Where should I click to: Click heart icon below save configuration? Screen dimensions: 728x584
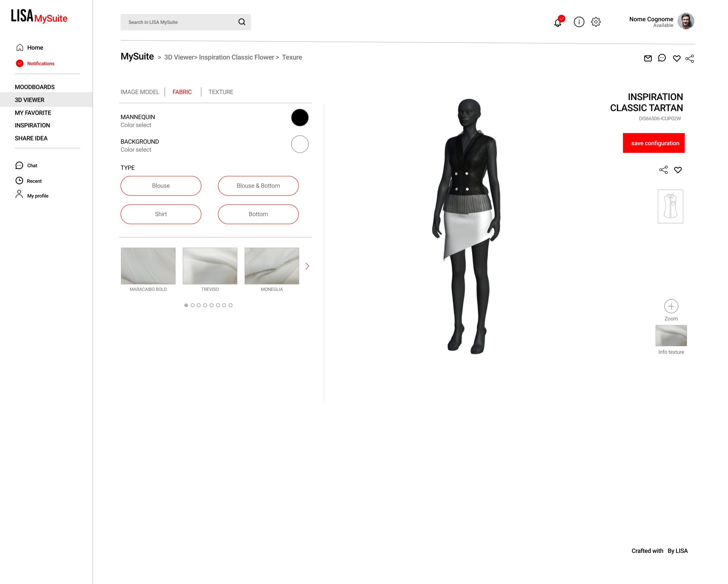click(678, 170)
